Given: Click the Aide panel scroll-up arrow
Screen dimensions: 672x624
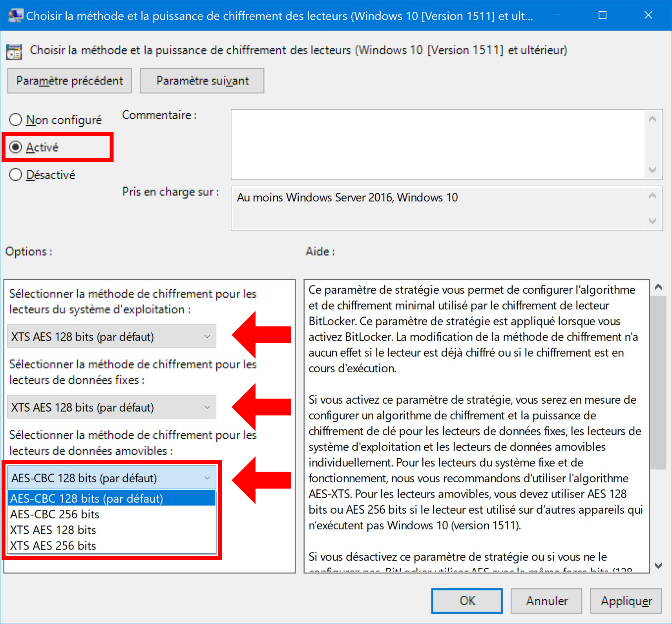Looking at the screenshot, I should tap(658, 287).
